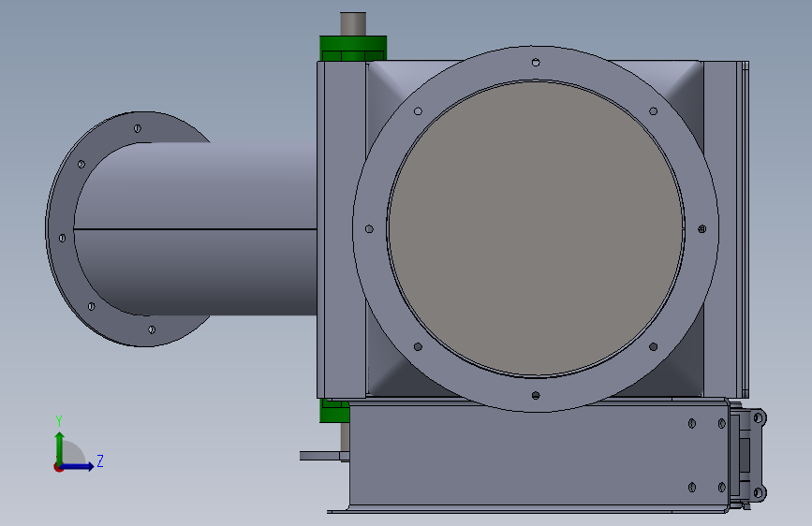Select the lower mounting lug at bottom right
This screenshot has width=812, height=526.
(759, 493)
